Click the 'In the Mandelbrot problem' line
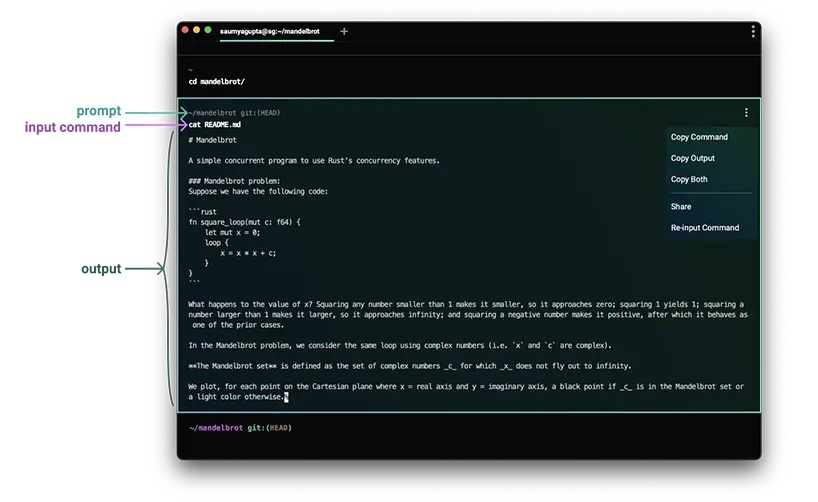818x502 pixels. point(400,345)
